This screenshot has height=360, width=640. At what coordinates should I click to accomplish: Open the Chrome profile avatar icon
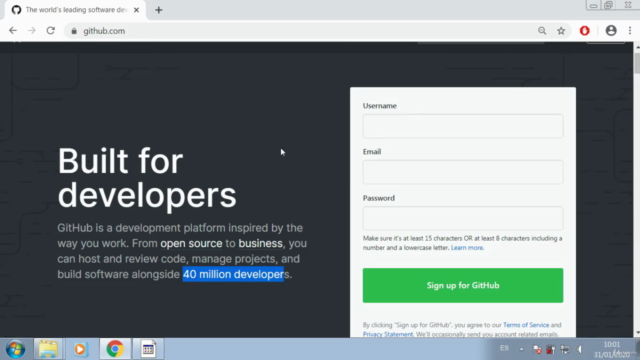[x=611, y=31]
